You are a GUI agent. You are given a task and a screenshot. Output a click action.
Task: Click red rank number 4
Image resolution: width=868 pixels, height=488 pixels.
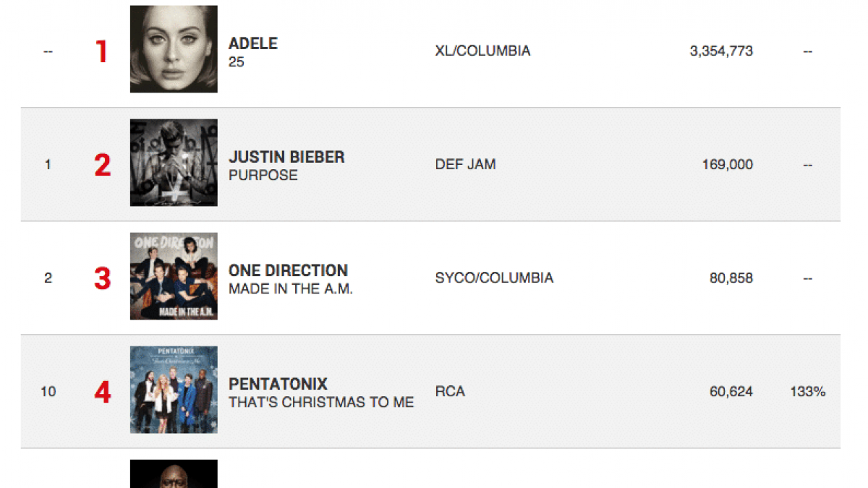(x=102, y=392)
